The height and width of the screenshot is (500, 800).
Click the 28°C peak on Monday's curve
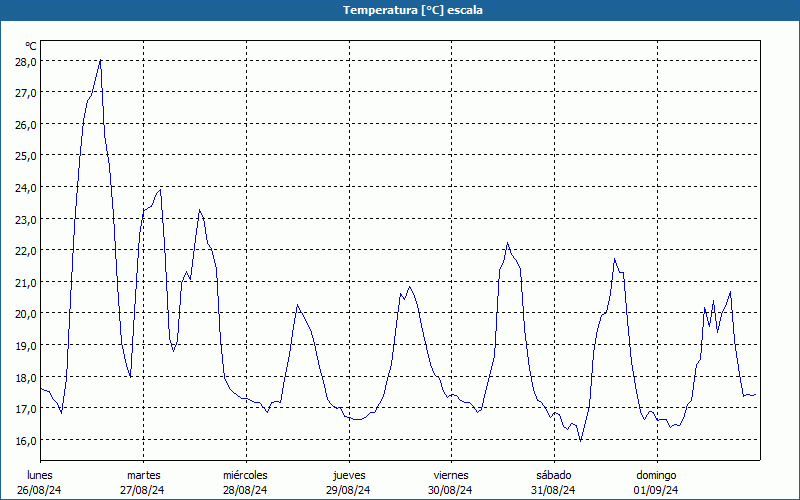[101, 60]
